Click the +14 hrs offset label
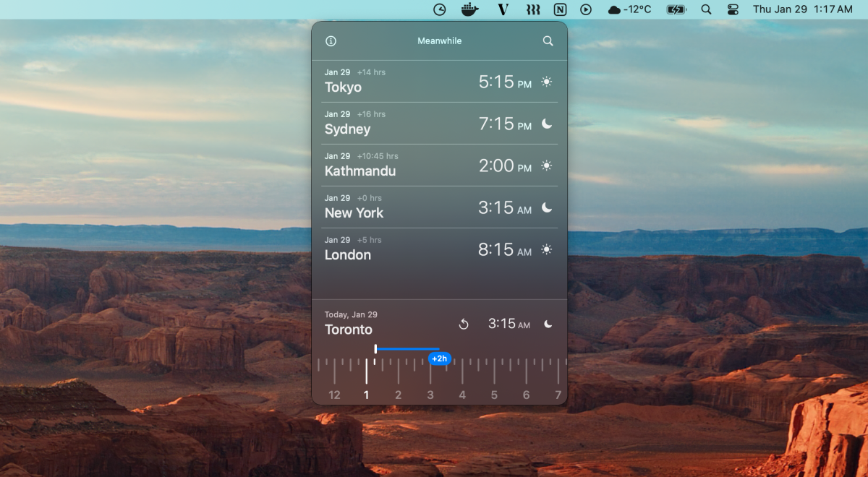 (x=371, y=72)
